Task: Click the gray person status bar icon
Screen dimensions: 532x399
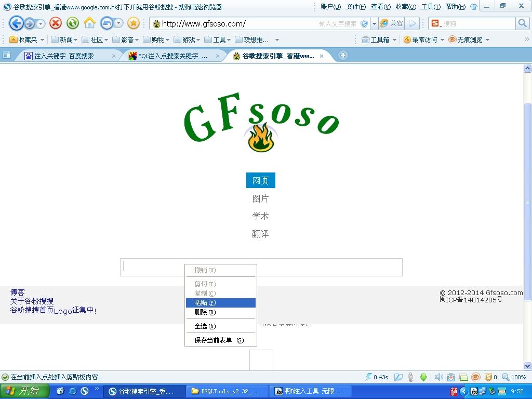Action: [x=410, y=377]
